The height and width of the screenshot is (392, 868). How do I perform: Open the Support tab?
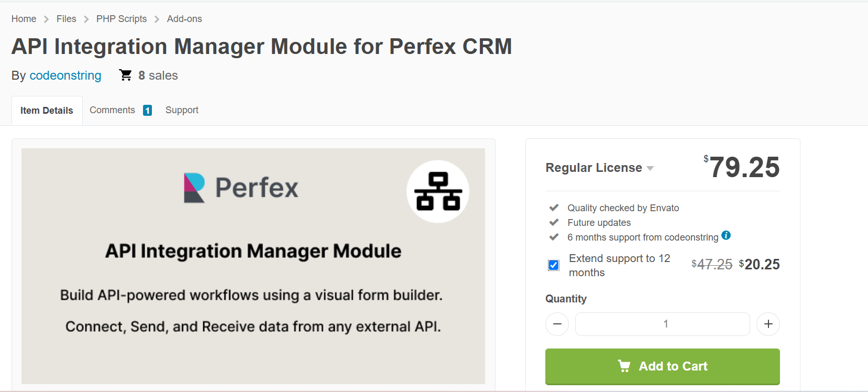182,110
